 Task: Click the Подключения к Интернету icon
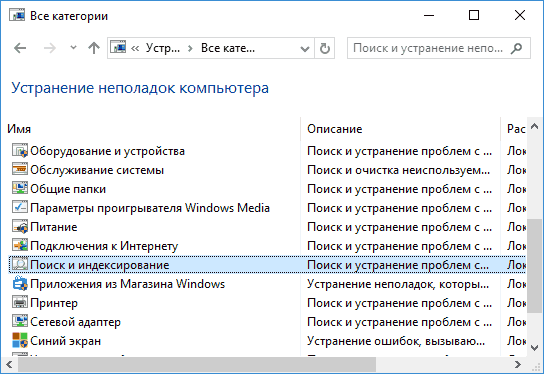click(20, 245)
